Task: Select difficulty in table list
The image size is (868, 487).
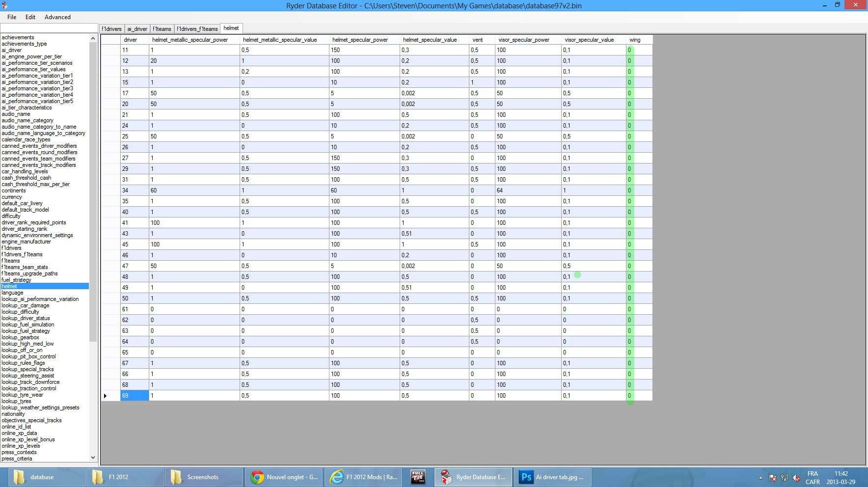Action: (11, 216)
